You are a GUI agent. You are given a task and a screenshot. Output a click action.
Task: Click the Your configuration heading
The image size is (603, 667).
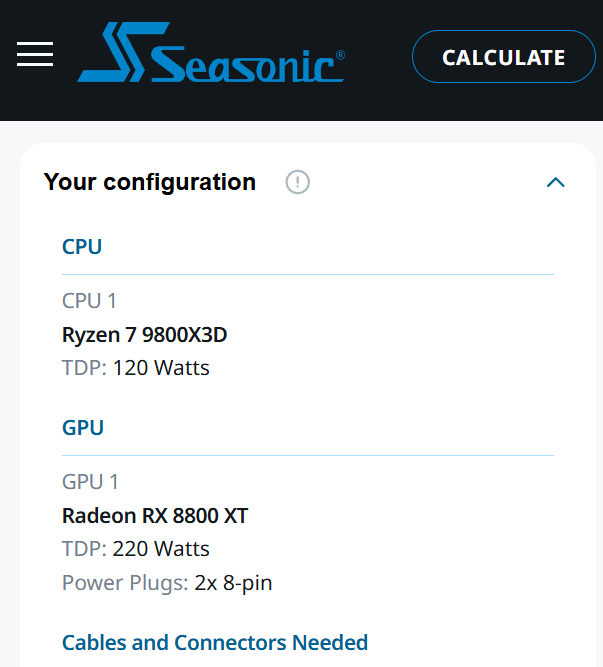tap(150, 182)
